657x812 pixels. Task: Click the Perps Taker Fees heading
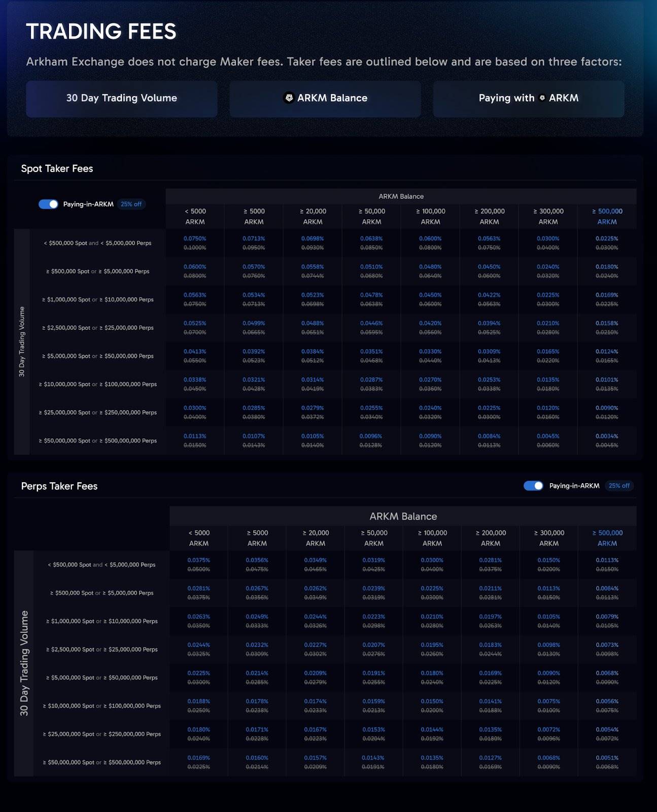[59, 486]
